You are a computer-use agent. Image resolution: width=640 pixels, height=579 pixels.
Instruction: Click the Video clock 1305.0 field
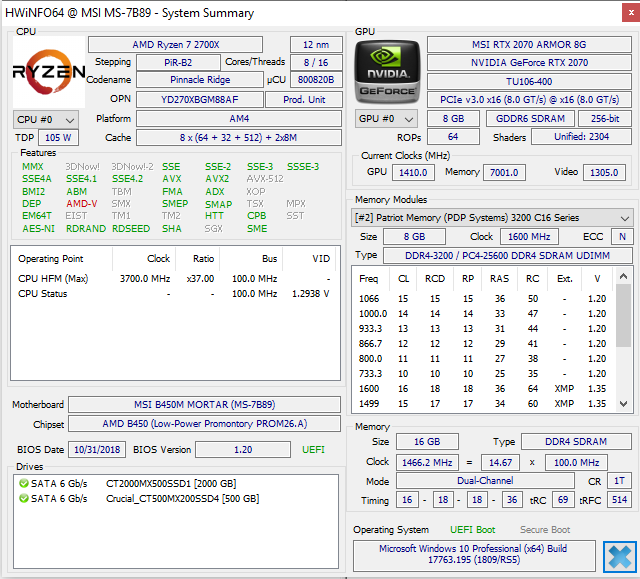point(604,172)
